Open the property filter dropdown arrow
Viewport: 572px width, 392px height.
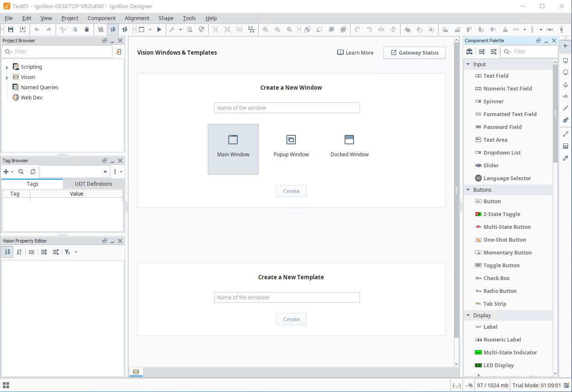point(76,252)
